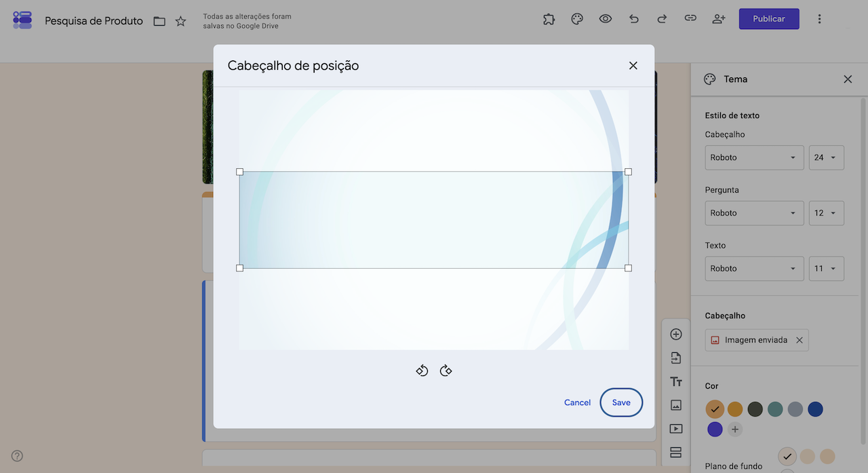Select the checked background color swatch
The width and height of the screenshot is (868, 473).
point(787,456)
